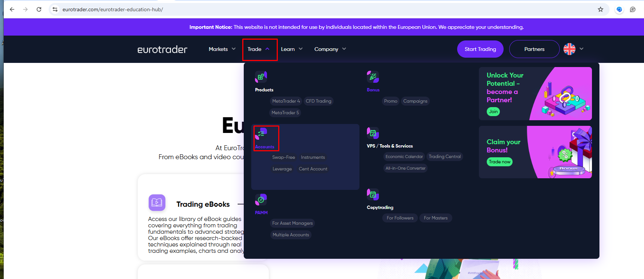
Task: Open the Economic Calendar
Action: [404, 157]
